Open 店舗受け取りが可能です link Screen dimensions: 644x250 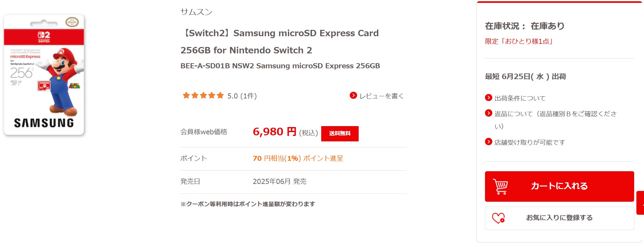pos(529,142)
